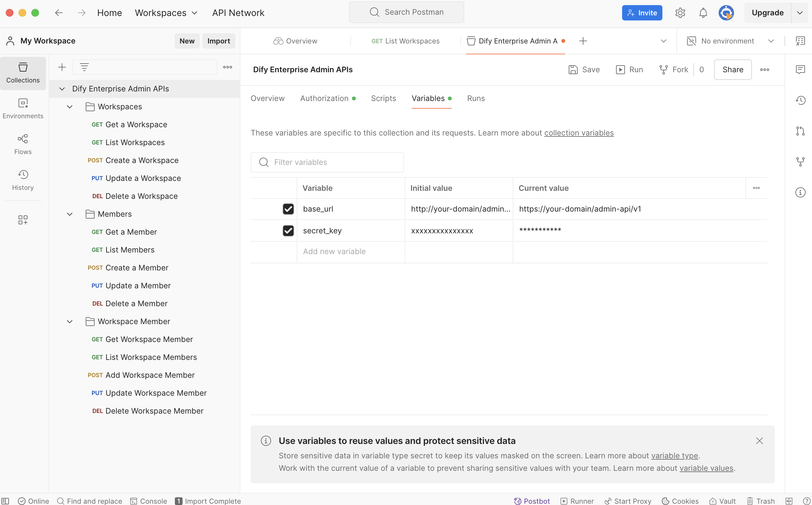Screen dimensions: 812x505
Task: Open the Settings gear icon
Action: [680, 13]
